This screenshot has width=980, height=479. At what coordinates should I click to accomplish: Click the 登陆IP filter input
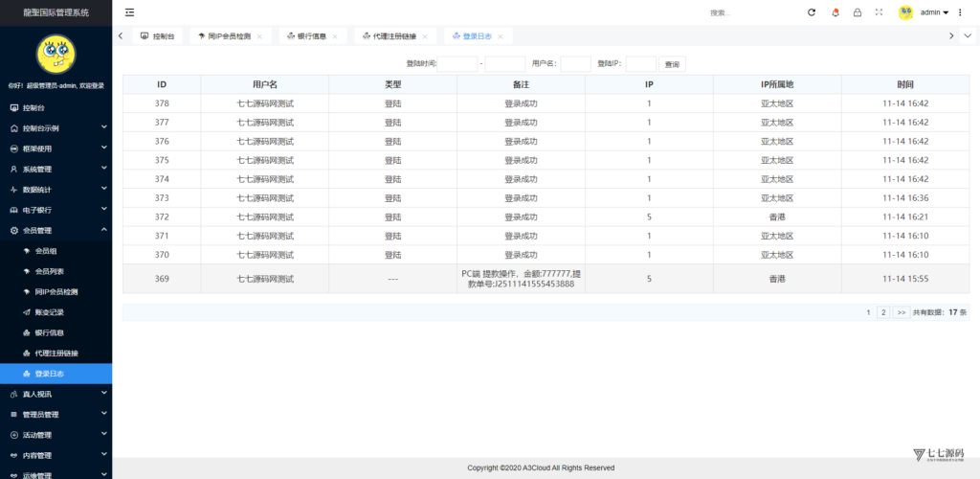(x=640, y=64)
